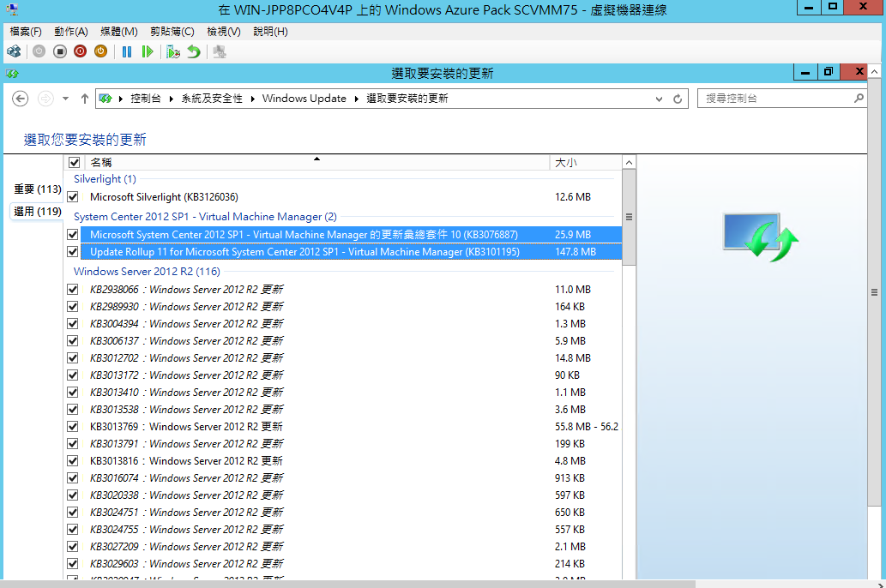This screenshot has width=886, height=588.
Task: Uncheck the KB3013769 update checkbox
Action: pos(72,427)
